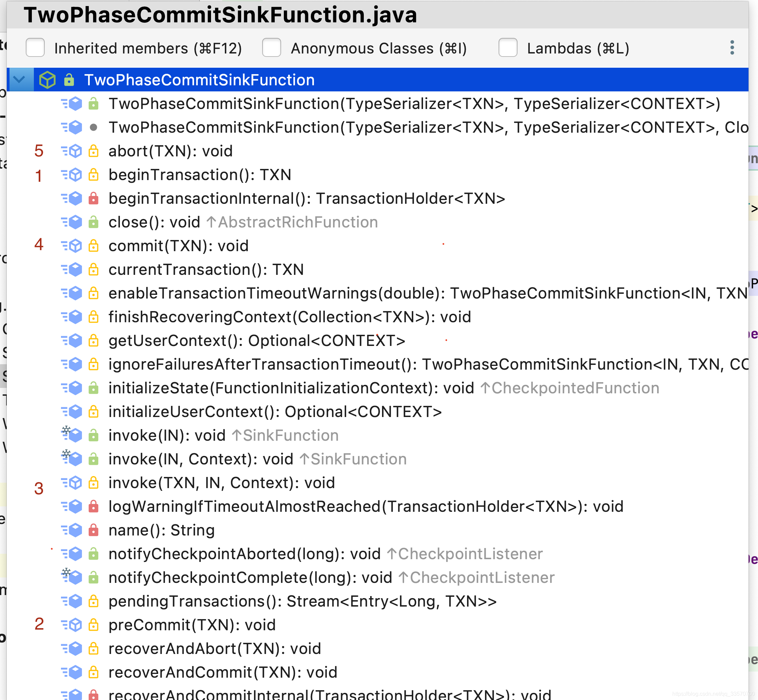Check the Lambdas checkbox

[x=508, y=48]
